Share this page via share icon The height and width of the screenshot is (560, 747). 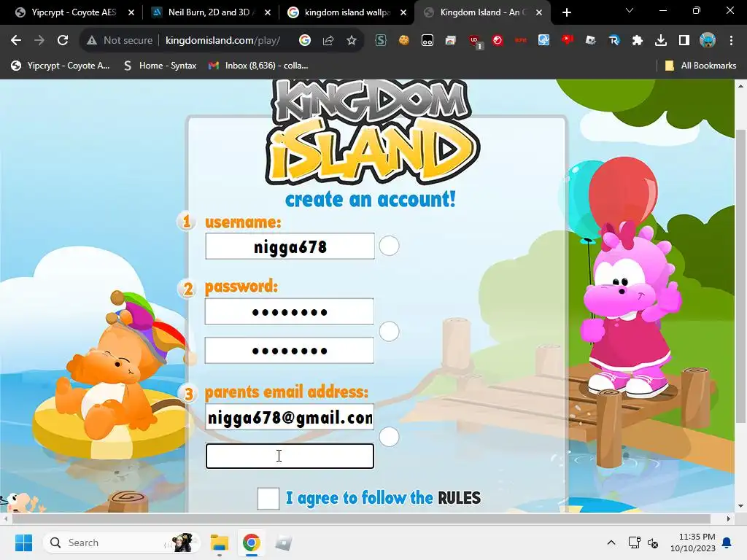tap(328, 41)
